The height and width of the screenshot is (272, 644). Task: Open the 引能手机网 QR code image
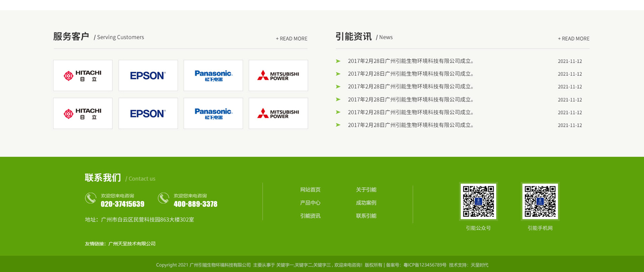click(540, 201)
